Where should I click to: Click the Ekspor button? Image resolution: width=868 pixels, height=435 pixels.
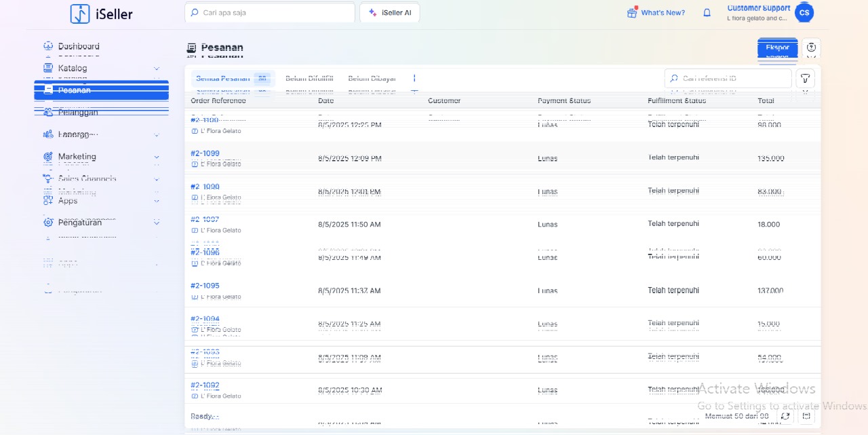click(777, 48)
